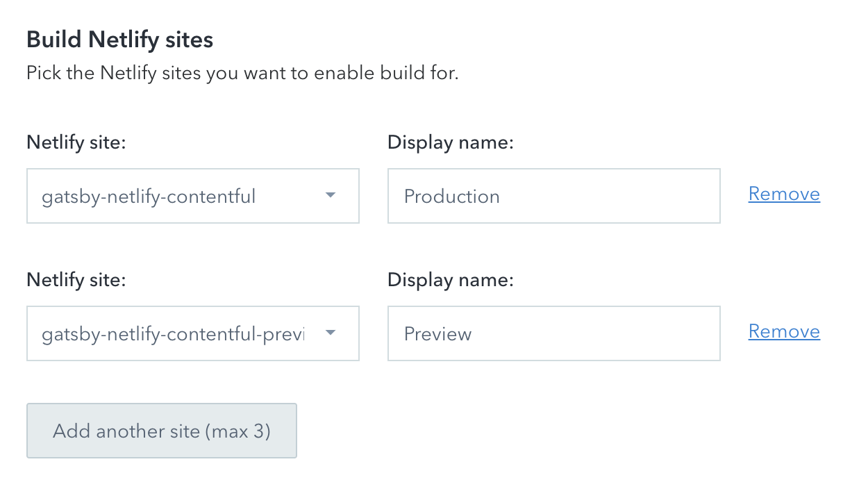This screenshot has height=489, width=868.
Task: Remove the Preview site row
Action: click(784, 331)
